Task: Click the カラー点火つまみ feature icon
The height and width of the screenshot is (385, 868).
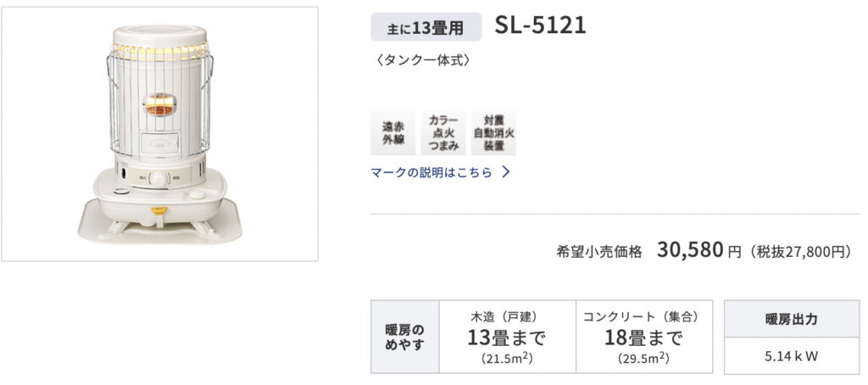Action: (442, 133)
